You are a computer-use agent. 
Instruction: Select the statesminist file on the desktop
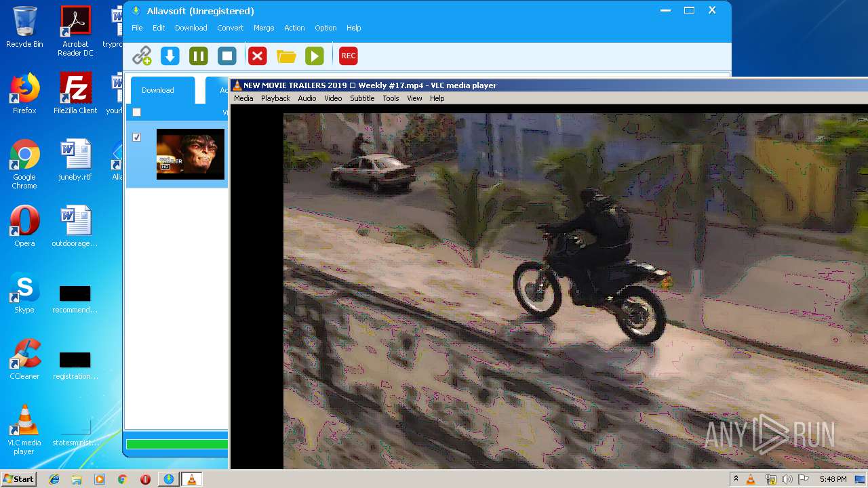tap(75, 432)
